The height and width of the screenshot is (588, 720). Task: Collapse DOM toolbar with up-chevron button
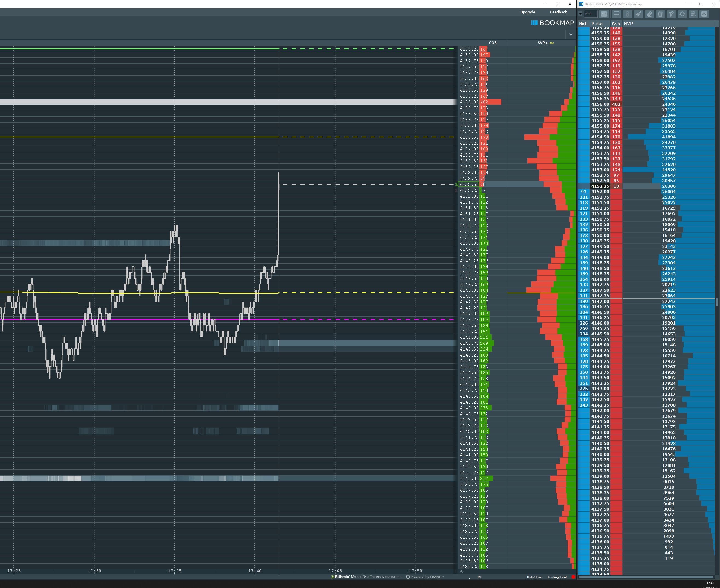tap(704, 14)
